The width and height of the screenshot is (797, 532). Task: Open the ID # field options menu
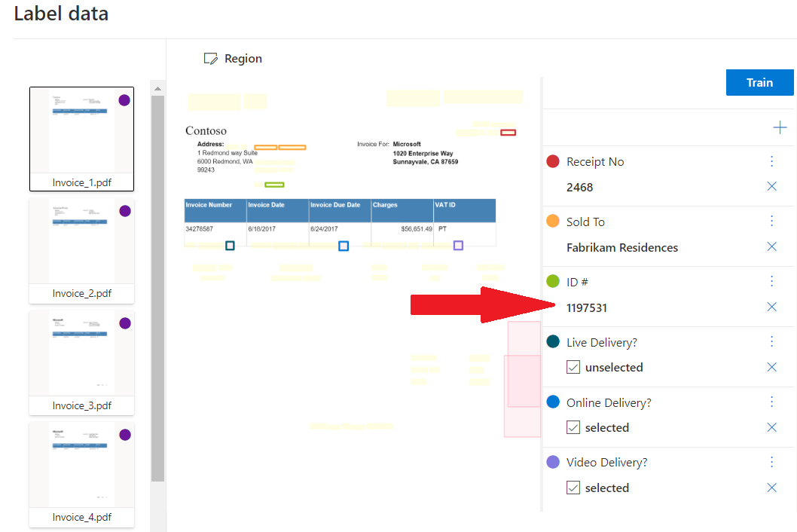pos(771,280)
